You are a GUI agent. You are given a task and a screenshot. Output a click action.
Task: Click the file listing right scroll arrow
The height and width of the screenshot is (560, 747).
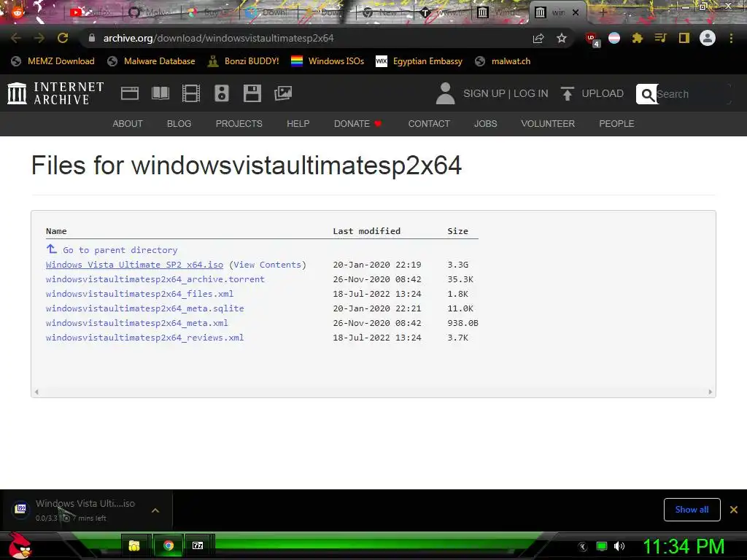[710, 392]
